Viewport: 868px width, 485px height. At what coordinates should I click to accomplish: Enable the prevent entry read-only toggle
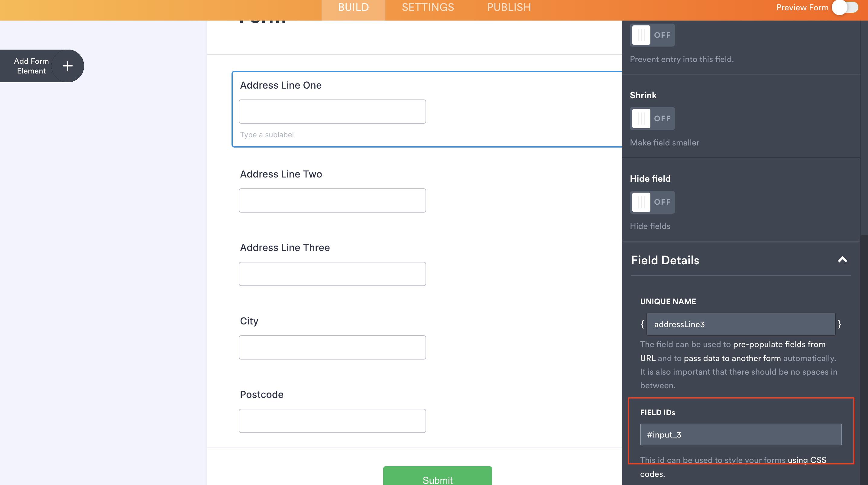pyautogui.click(x=652, y=35)
